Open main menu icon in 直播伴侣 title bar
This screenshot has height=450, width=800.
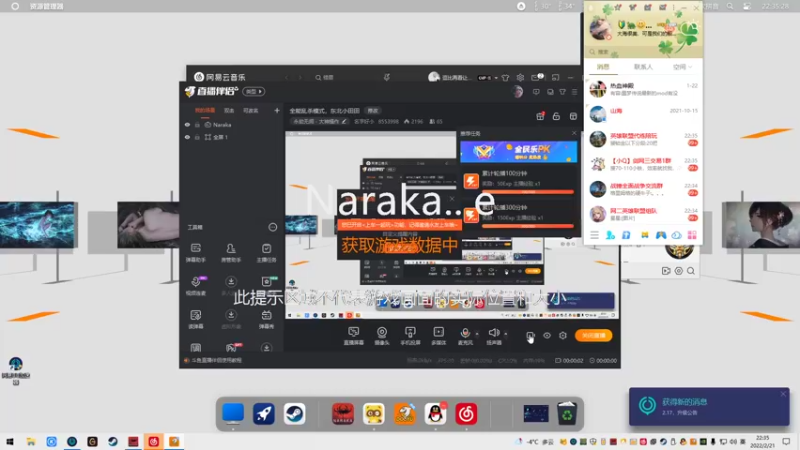click(x=574, y=92)
